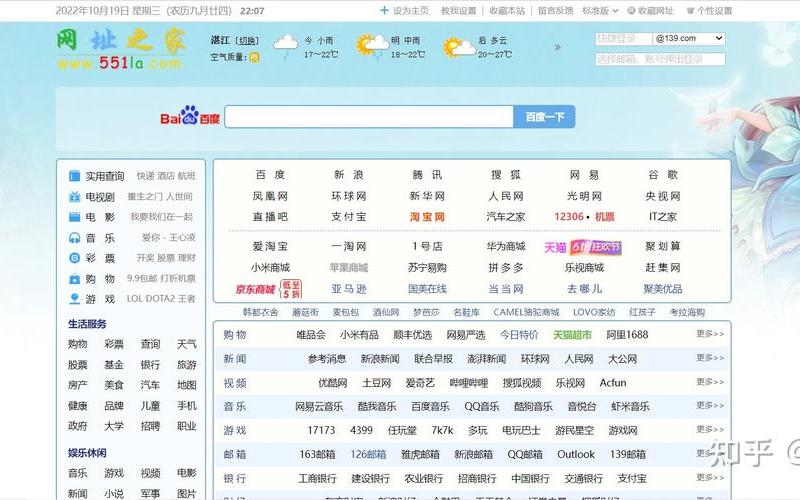Open the 标准版 version dropdown
The width and height of the screenshot is (800, 500).
pos(600,10)
